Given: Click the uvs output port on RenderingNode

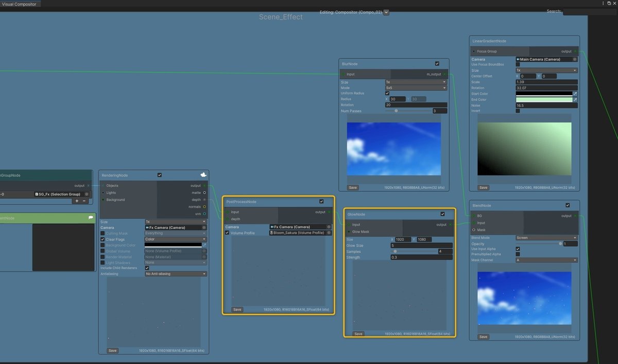Looking at the screenshot, I should [x=204, y=214].
